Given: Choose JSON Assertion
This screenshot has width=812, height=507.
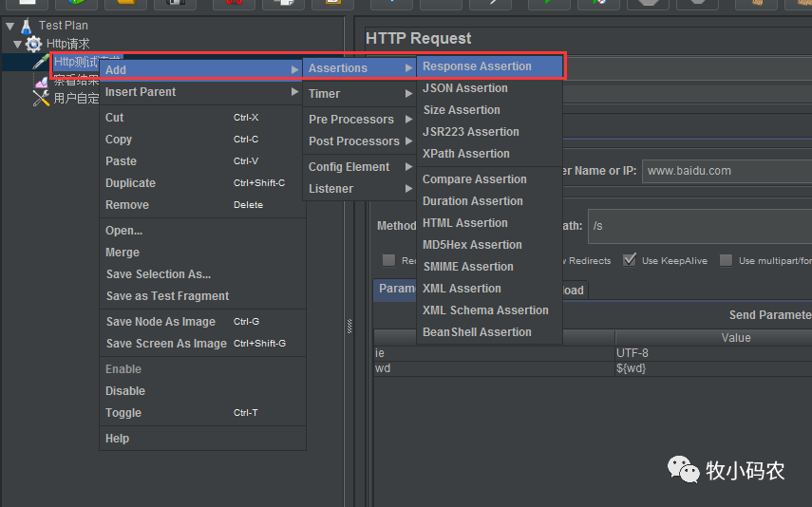Looking at the screenshot, I should pyautogui.click(x=489, y=88).
